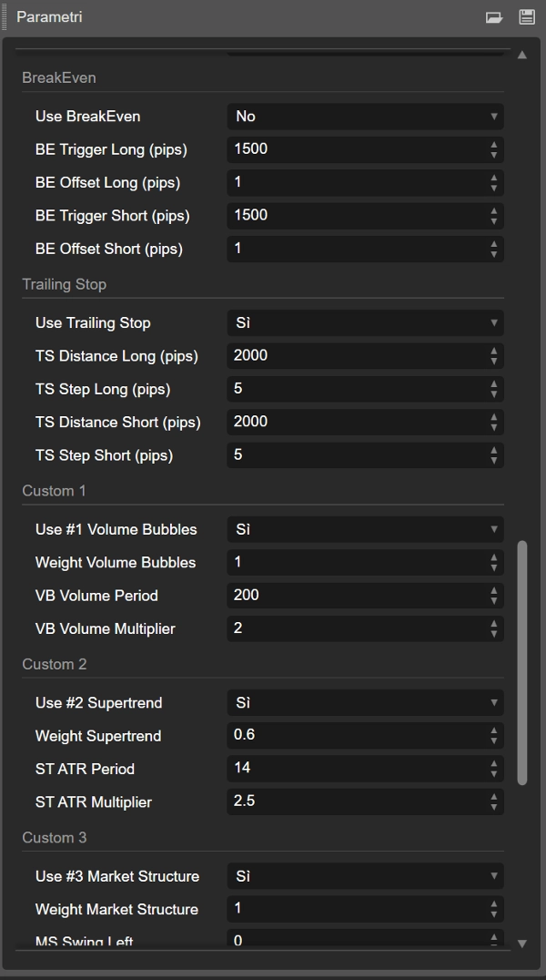Select the TS Distance Long input field
This screenshot has width=546, height=980.
point(356,356)
